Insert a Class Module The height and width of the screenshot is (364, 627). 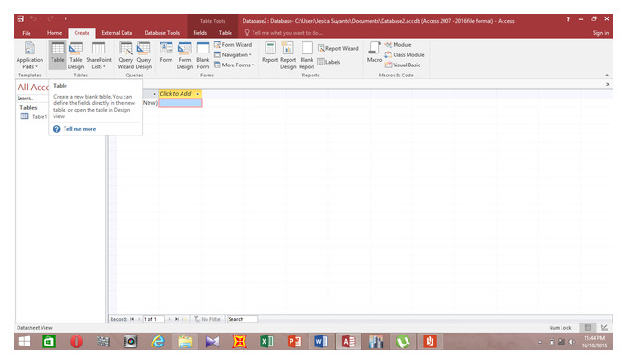tap(405, 54)
